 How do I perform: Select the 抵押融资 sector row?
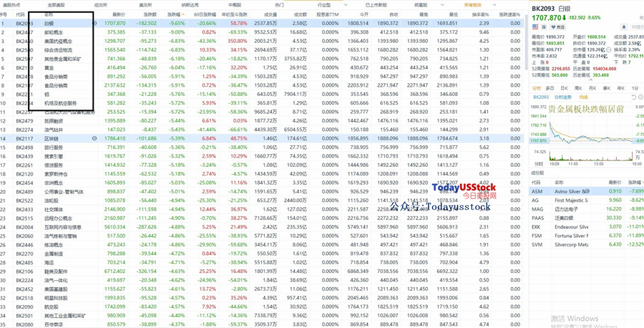(x=262, y=121)
